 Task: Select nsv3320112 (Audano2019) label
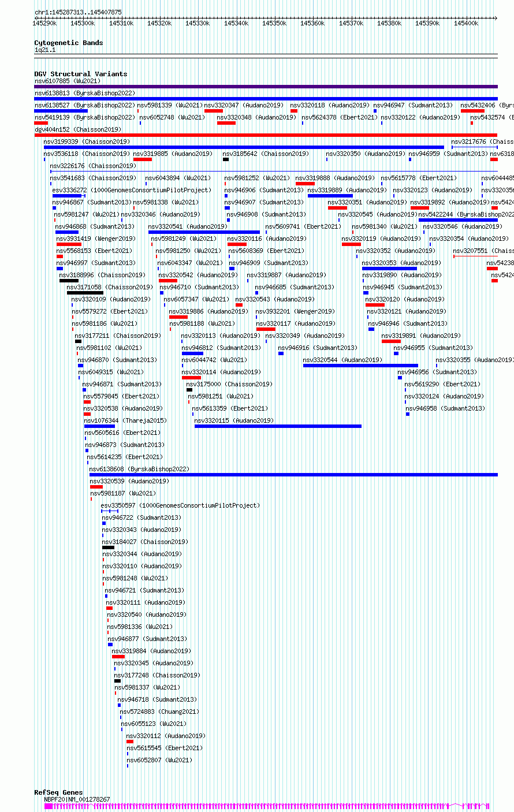[x=166, y=736]
